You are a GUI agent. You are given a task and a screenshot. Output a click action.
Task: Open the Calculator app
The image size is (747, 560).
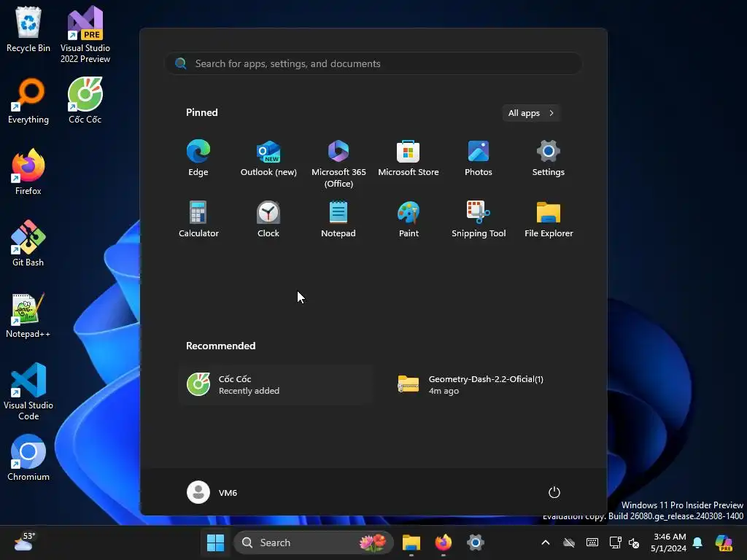[x=198, y=219]
